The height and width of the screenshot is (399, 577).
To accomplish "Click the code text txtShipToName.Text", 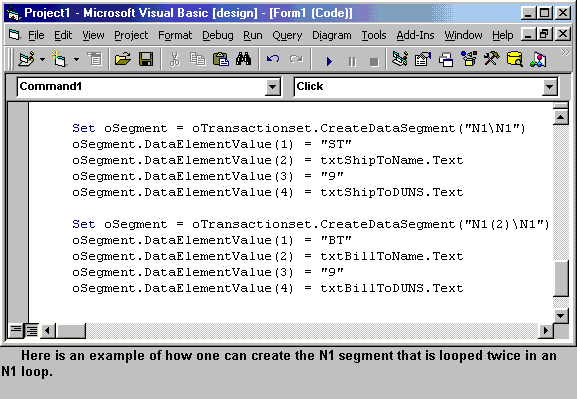I will point(392,160).
